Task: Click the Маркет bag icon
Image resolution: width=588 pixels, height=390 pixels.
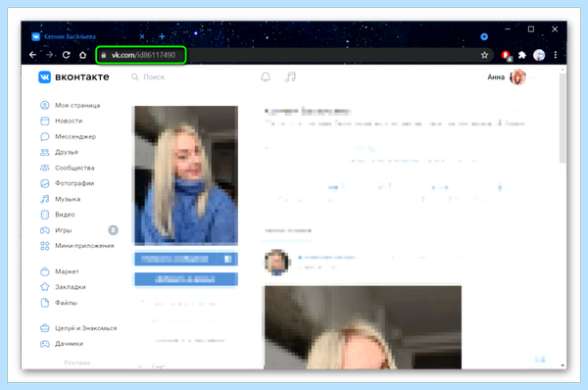Action: (x=45, y=271)
